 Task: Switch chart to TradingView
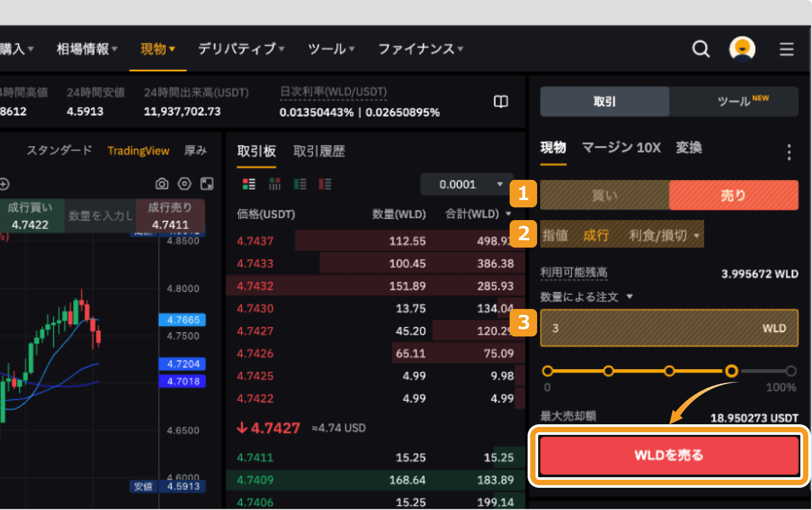139,151
